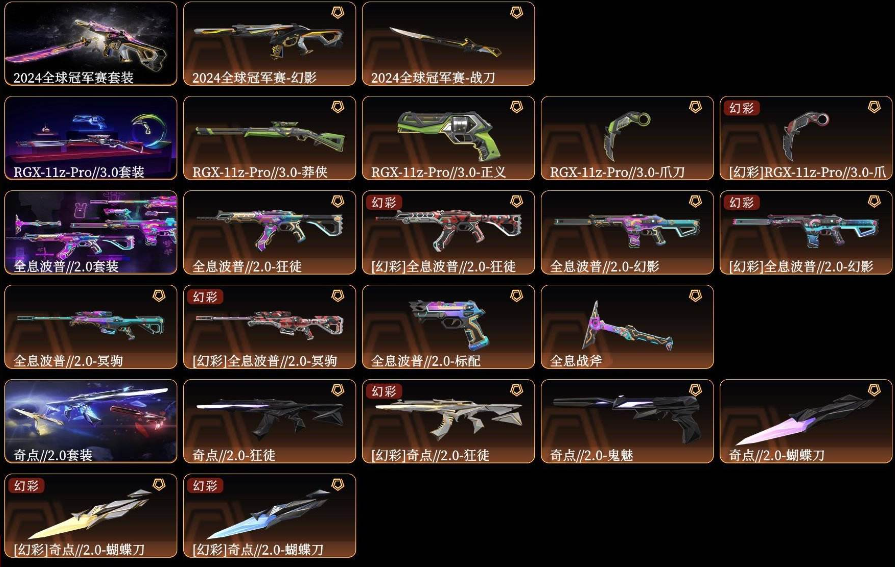895x567 pixels.
Task: Select the 全息波普//2.0-幻影 skin card
Action: (x=627, y=232)
